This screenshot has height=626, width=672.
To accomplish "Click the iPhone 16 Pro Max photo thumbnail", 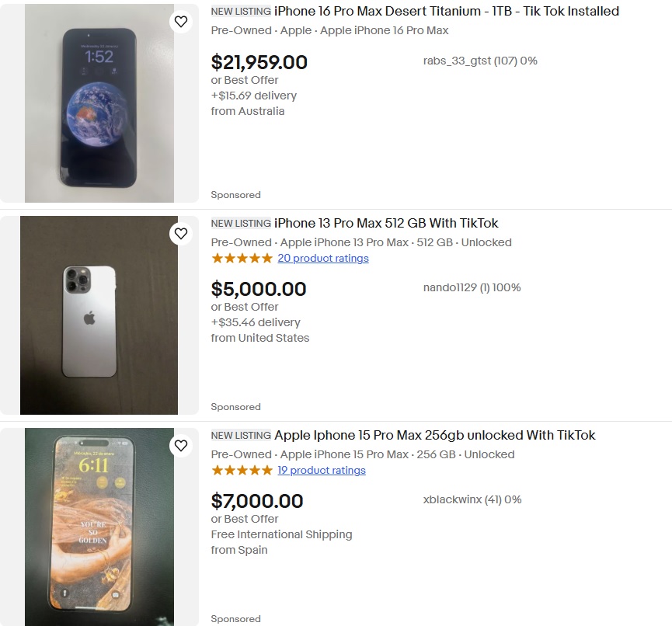I will coord(99,104).
